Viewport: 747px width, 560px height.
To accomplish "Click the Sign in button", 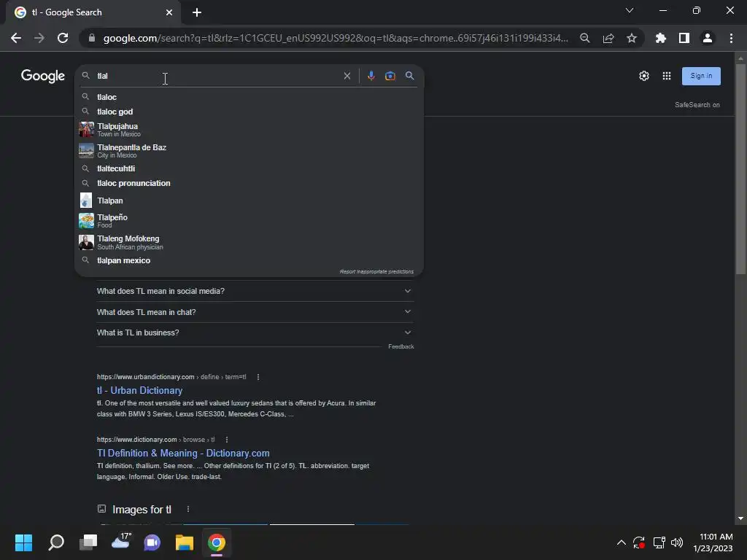I will (701, 76).
